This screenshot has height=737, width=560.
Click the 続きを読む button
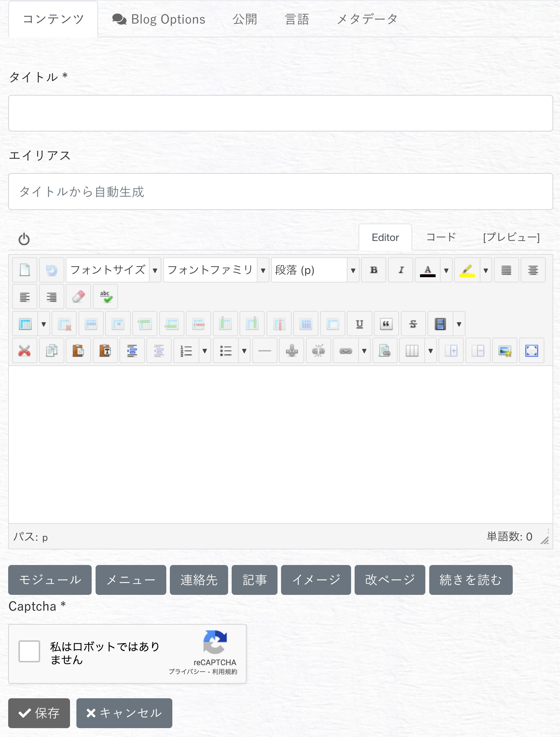470,580
